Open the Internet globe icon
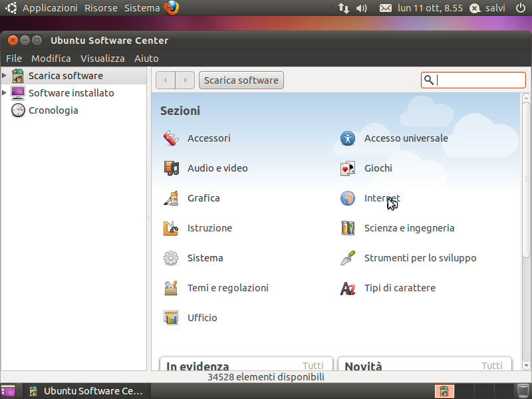The width and height of the screenshot is (532, 399). point(348,198)
